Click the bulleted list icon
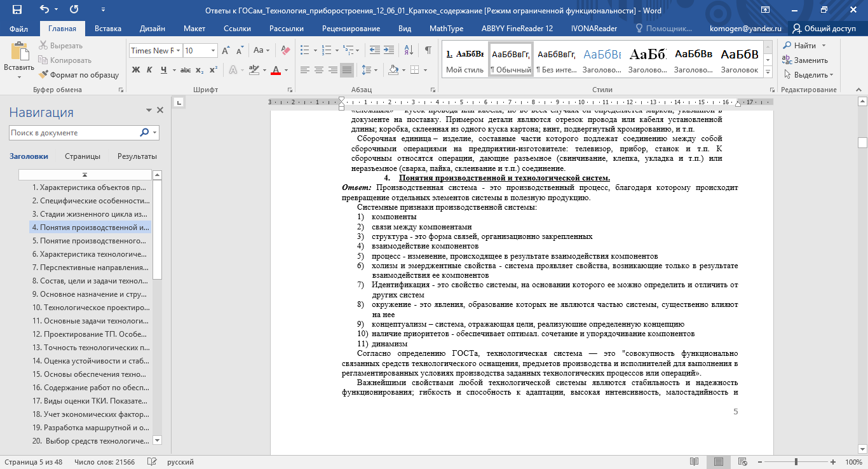Viewport: 868px width, 469px height. coord(304,50)
